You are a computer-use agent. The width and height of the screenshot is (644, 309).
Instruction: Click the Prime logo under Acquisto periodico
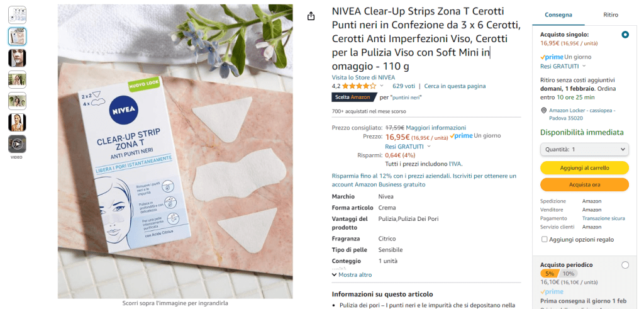pos(552,292)
